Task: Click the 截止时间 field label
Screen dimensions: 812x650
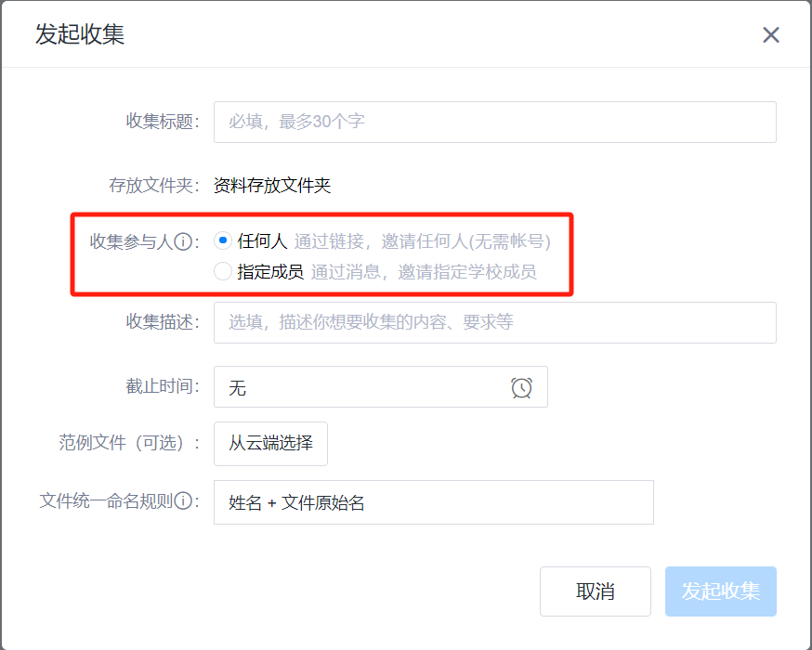Action: click(x=163, y=386)
